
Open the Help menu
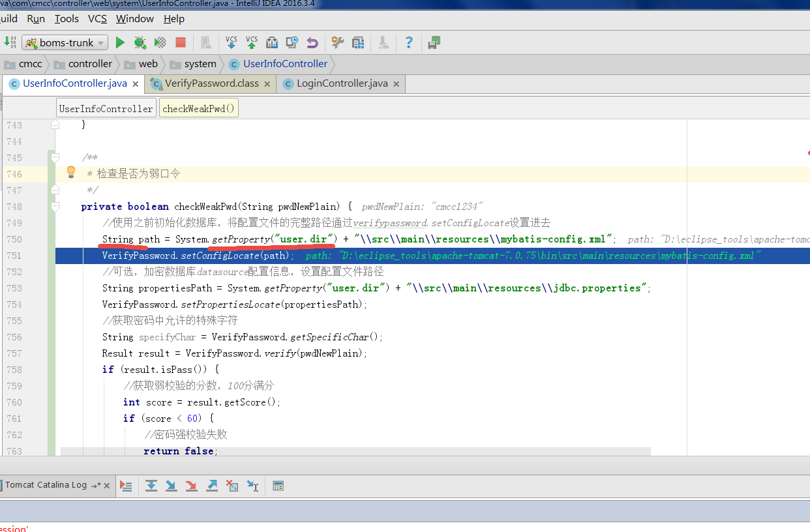174,19
